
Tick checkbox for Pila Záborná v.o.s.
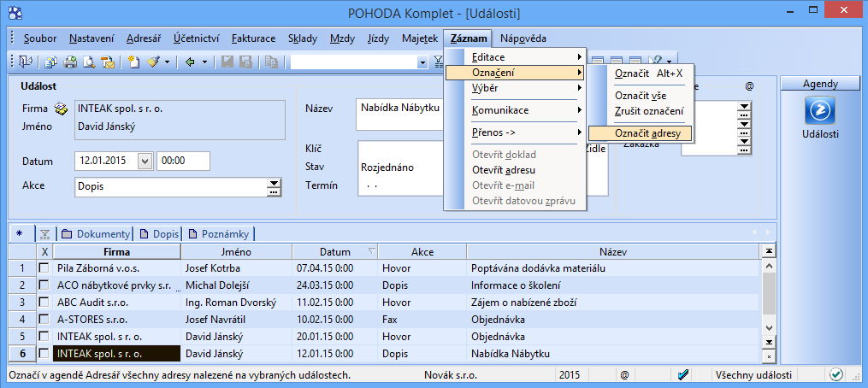(44, 268)
